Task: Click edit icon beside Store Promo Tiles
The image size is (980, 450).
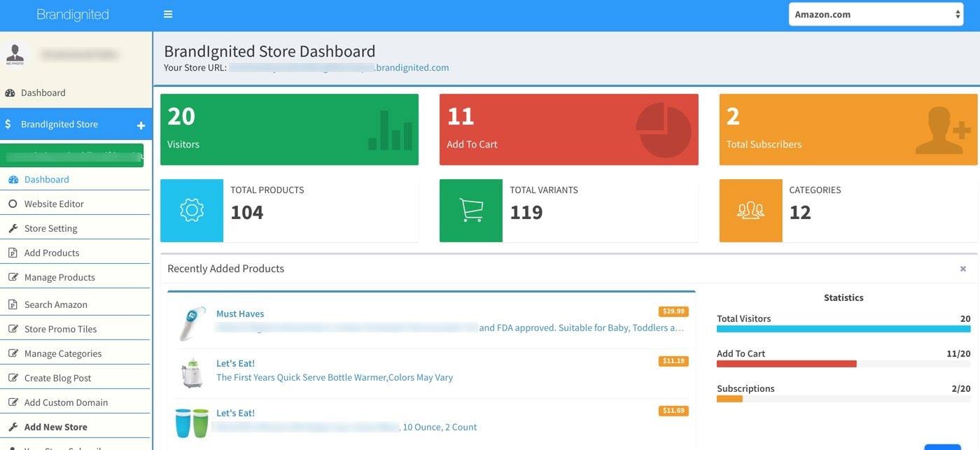Action: point(13,329)
